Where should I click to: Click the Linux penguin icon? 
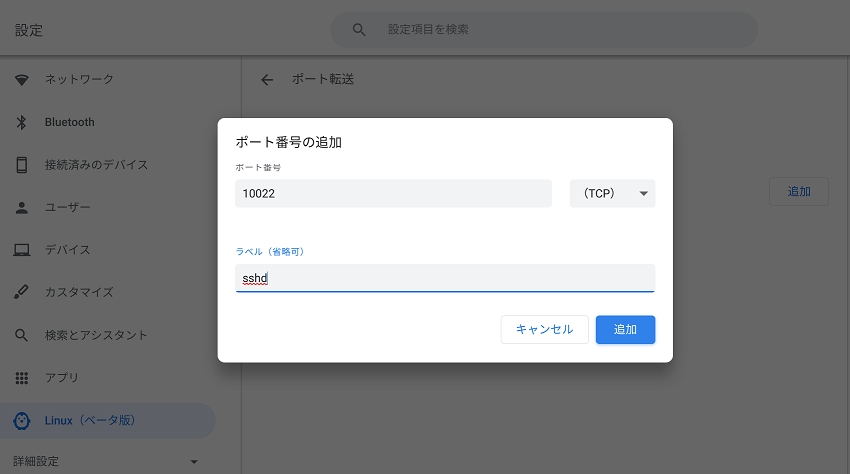(22, 420)
